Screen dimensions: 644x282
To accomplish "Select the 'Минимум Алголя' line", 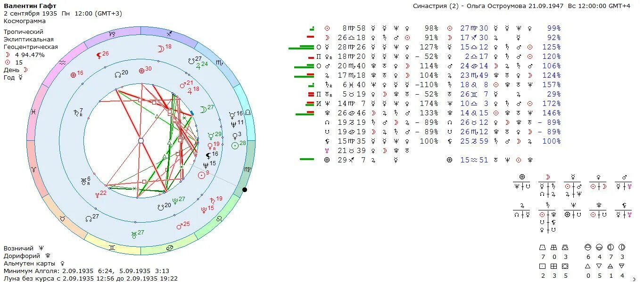I will click(x=86, y=271).
